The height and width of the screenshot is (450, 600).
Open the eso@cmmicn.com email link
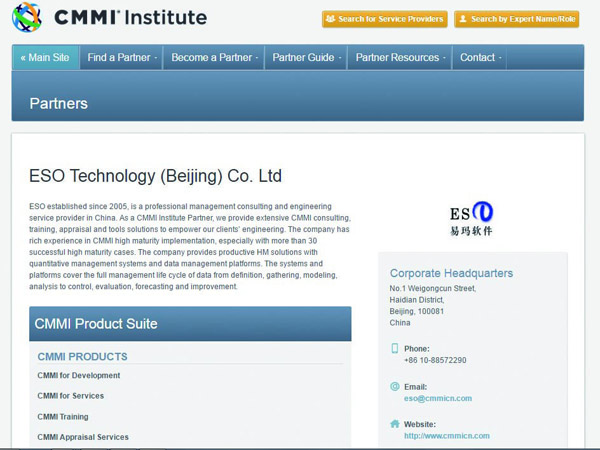click(x=438, y=398)
